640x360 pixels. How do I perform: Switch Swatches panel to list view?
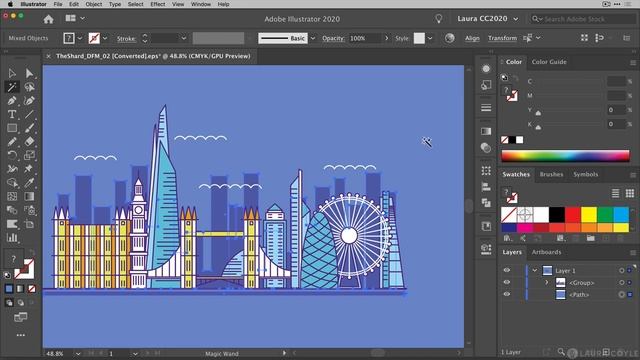[x=615, y=193]
